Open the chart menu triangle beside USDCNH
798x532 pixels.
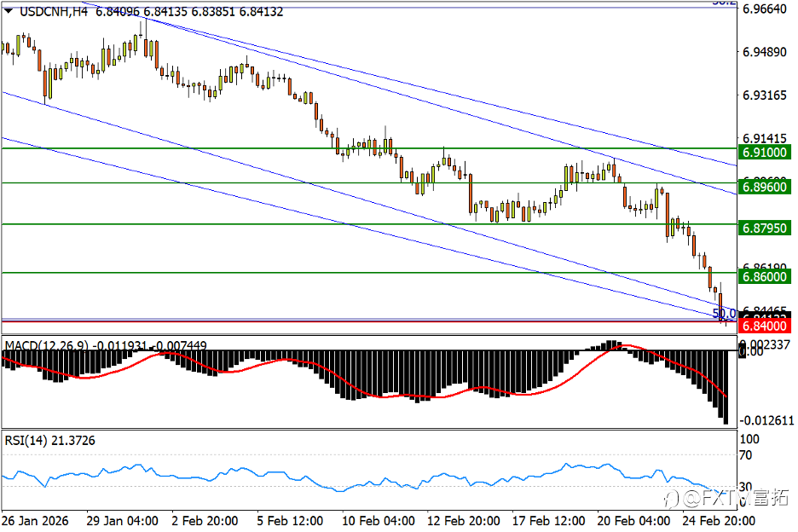coord(9,10)
